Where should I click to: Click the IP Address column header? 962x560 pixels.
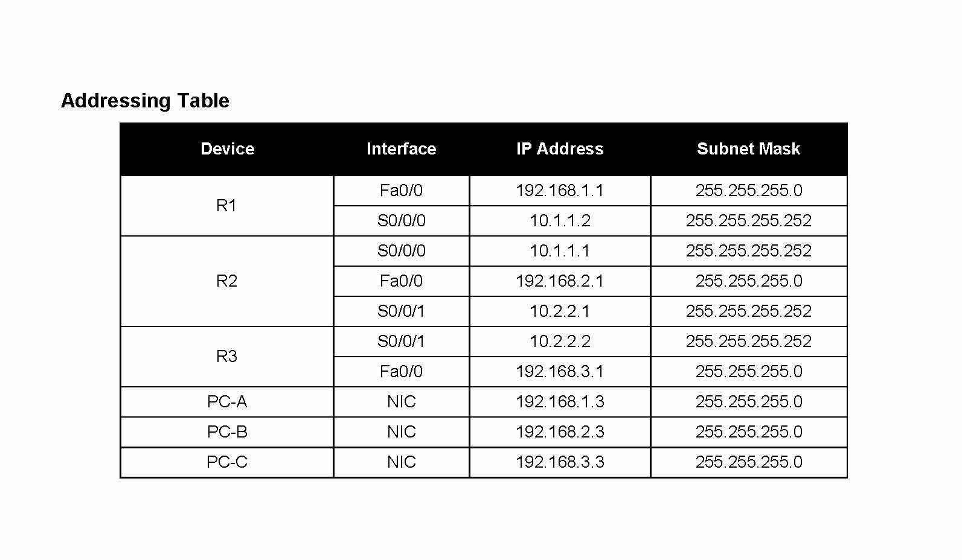pyautogui.click(x=560, y=149)
